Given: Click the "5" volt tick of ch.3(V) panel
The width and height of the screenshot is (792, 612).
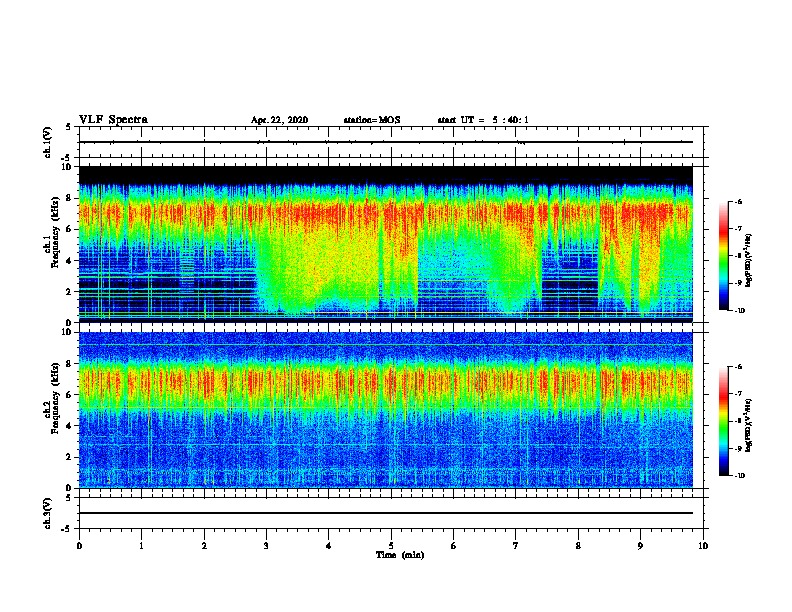Looking at the screenshot, I should 69,498.
